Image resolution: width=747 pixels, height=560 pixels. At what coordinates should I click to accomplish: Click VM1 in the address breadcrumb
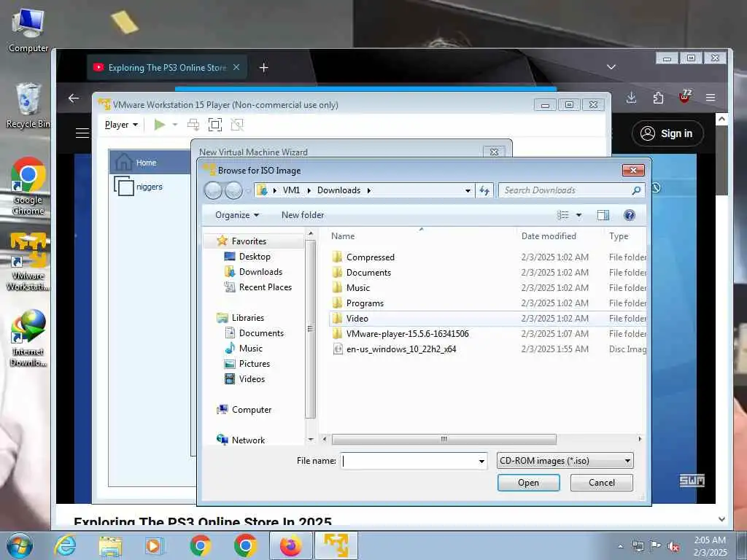(x=291, y=190)
